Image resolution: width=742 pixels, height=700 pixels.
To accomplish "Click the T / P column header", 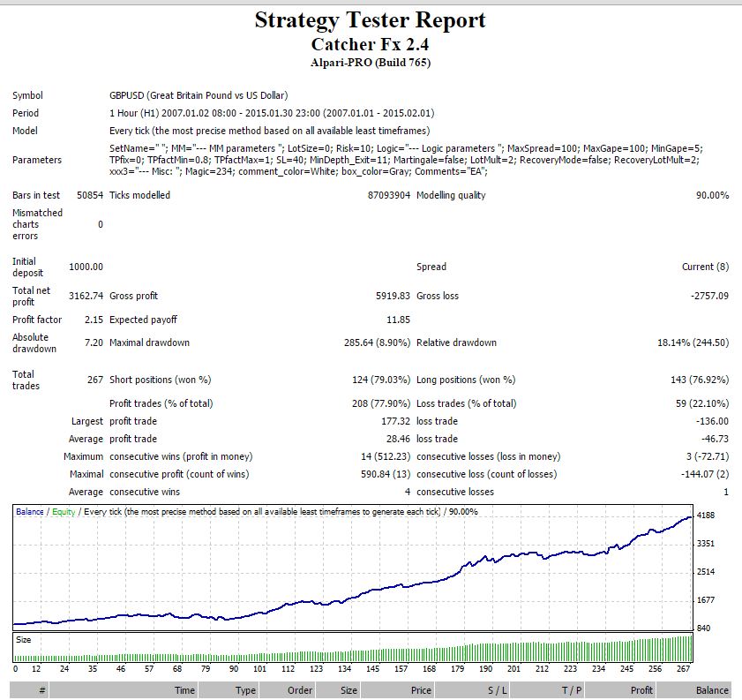I will pos(548,690).
